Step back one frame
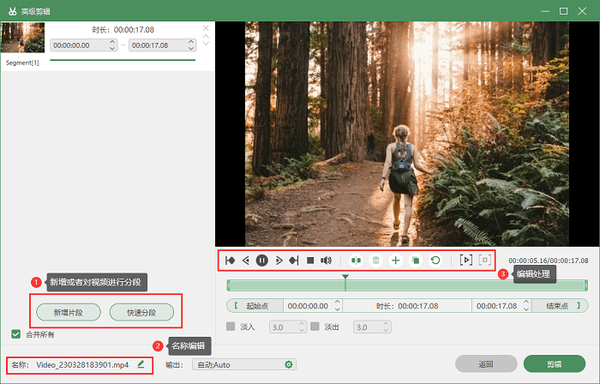The width and height of the screenshot is (600, 384). [x=246, y=260]
